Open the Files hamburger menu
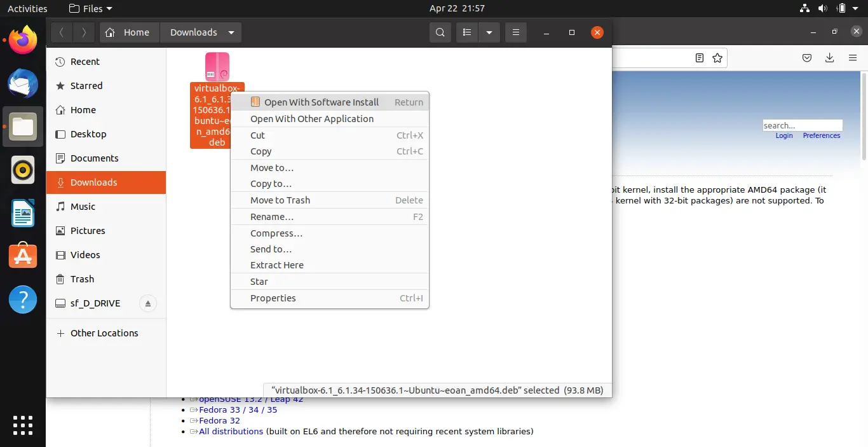The image size is (868, 447). (516, 32)
